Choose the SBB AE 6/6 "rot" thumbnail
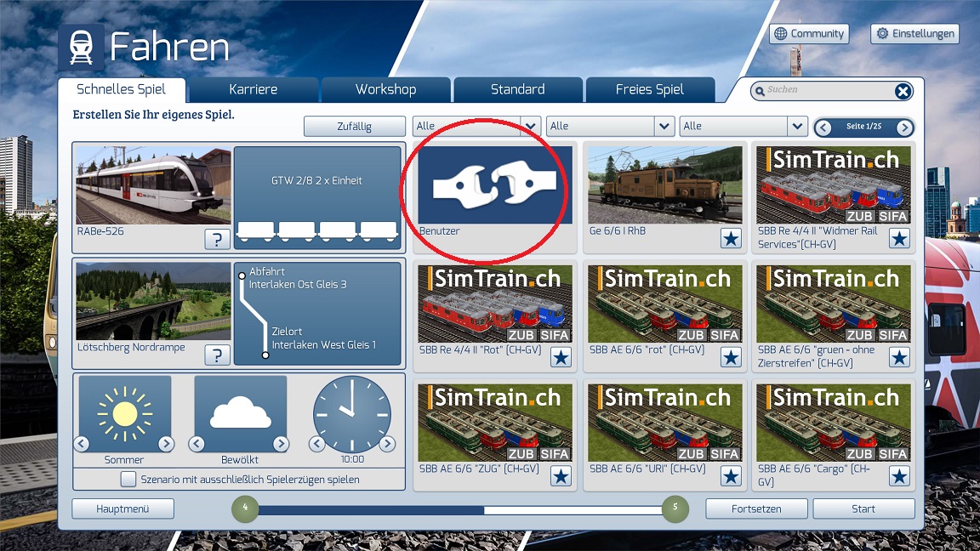Screen dimensions: 980x551 click(665, 304)
